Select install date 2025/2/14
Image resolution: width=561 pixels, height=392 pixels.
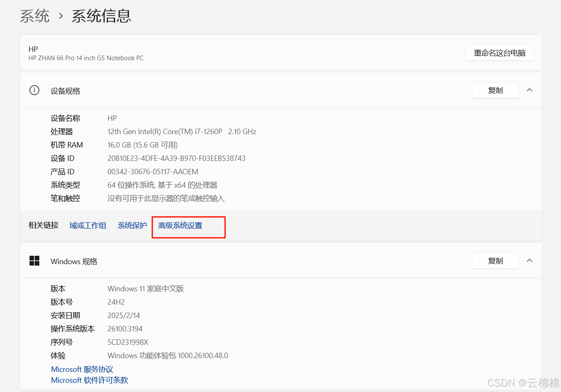pyautogui.click(x=124, y=316)
